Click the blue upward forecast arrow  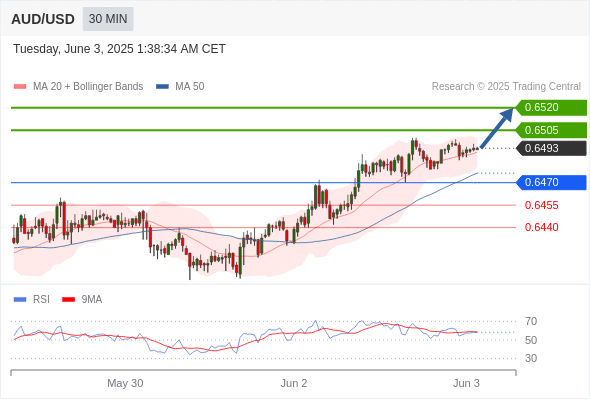click(497, 128)
